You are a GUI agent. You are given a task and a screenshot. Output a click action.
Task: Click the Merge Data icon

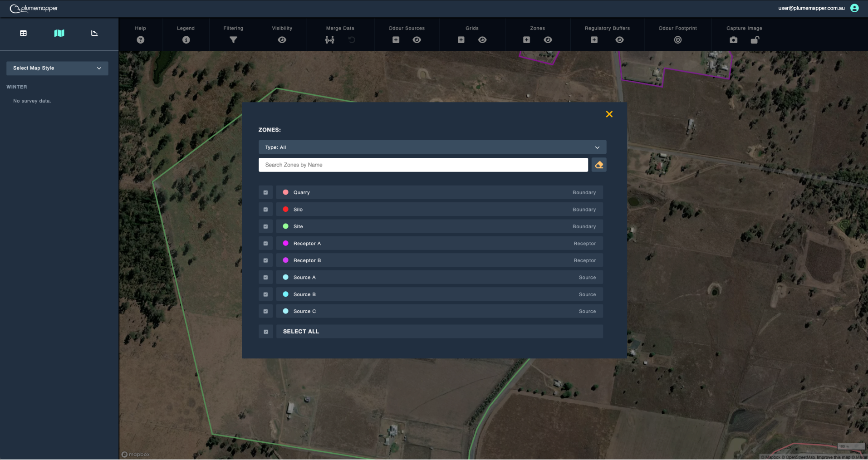pos(330,40)
